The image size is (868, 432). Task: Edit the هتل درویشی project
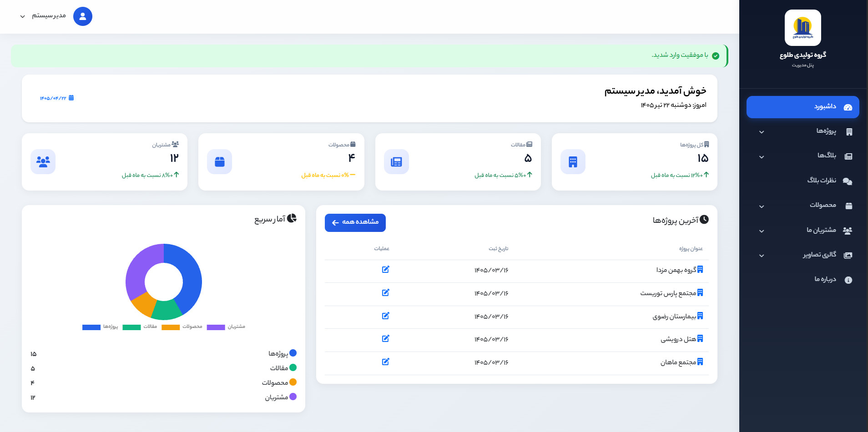tap(386, 338)
